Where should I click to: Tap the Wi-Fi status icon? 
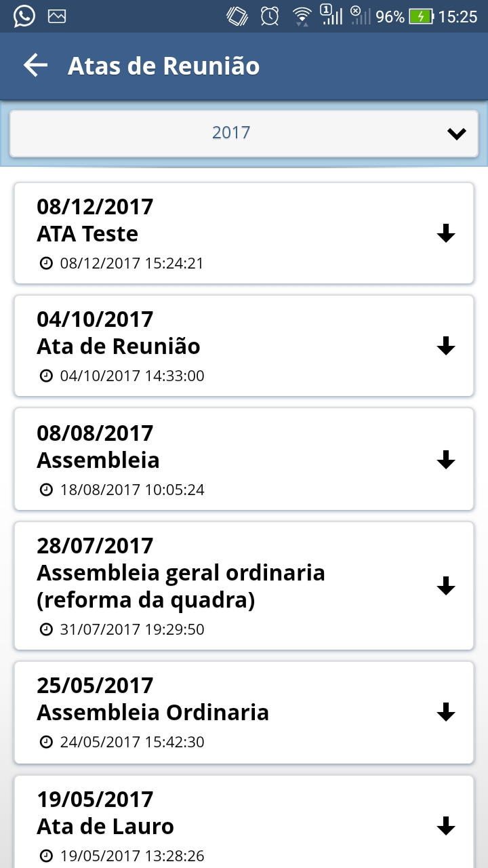pos(302,16)
